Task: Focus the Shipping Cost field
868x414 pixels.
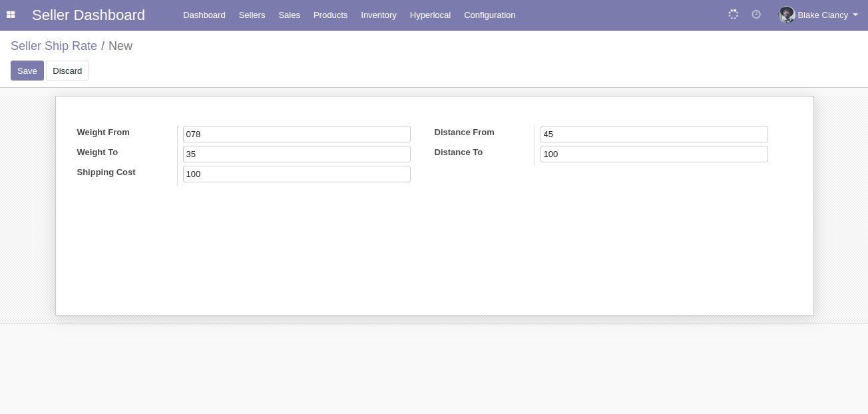Action: pyautogui.click(x=297, y=174)
